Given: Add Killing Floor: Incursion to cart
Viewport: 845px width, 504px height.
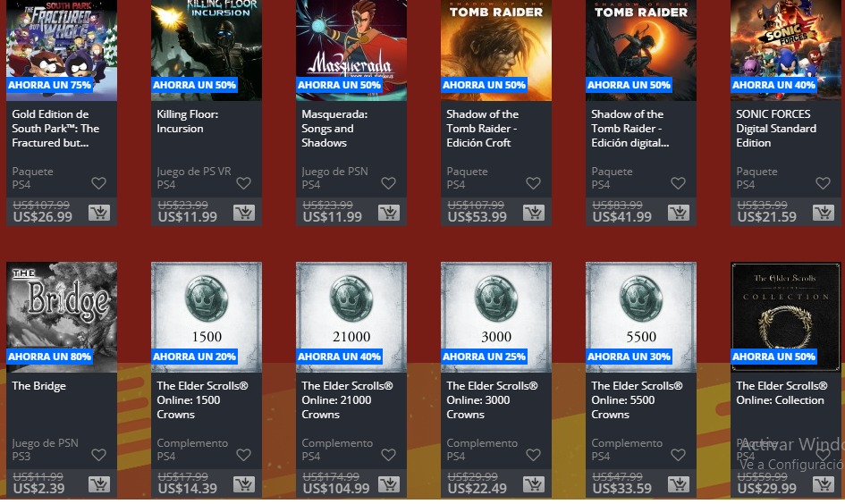Looking at the screenshot, I should (x=244, y=214).
